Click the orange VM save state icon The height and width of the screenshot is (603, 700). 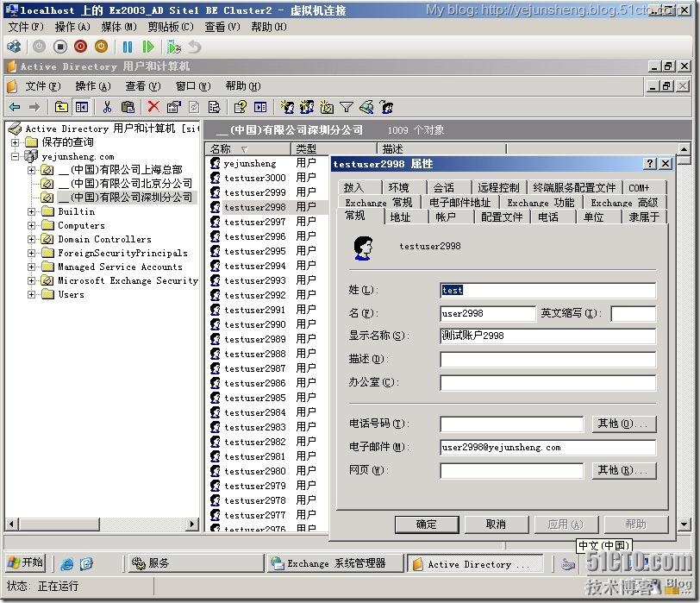click(x=102, y=47)
